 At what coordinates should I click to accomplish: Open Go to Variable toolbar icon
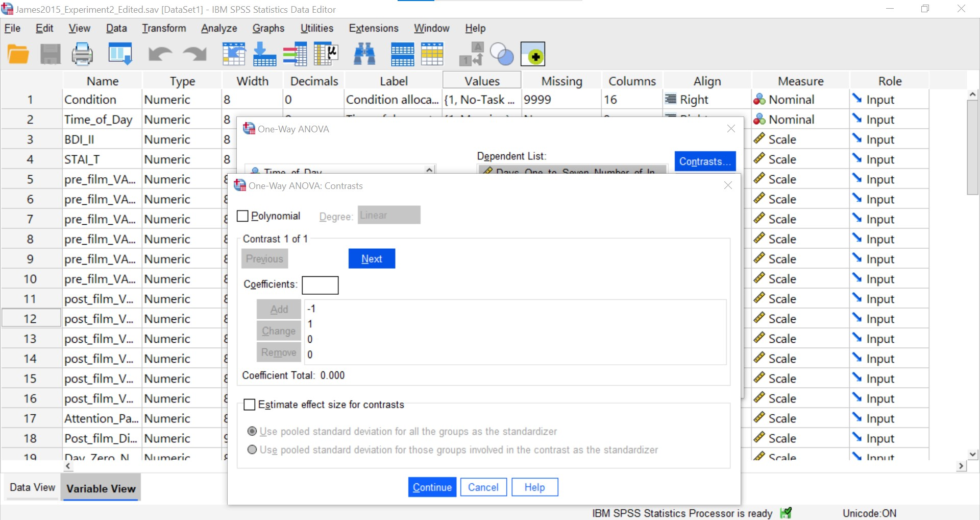[264, 54]
